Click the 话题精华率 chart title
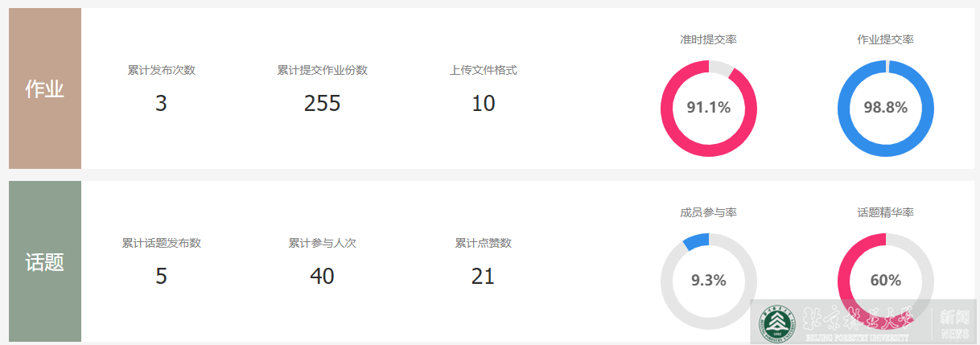The width and height of the screenshot is (980, 345). (x=885, y=213)
